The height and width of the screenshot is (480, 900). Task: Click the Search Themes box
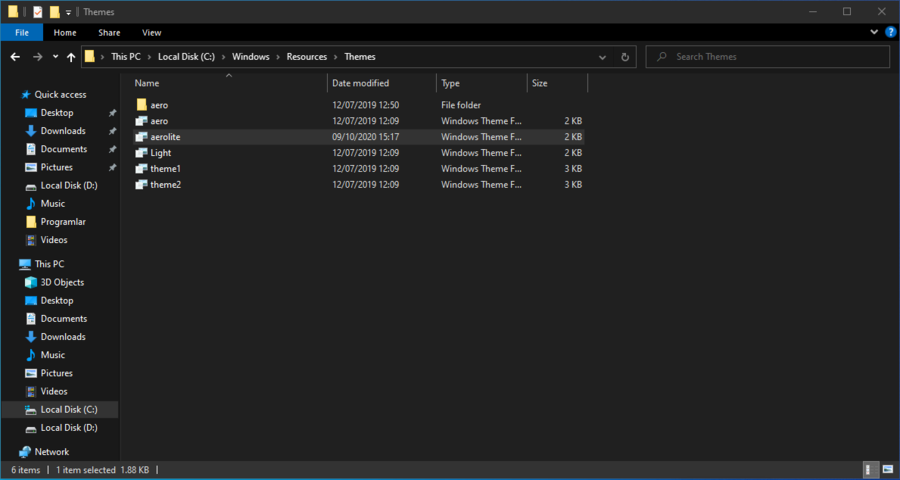tap(767, 57)
